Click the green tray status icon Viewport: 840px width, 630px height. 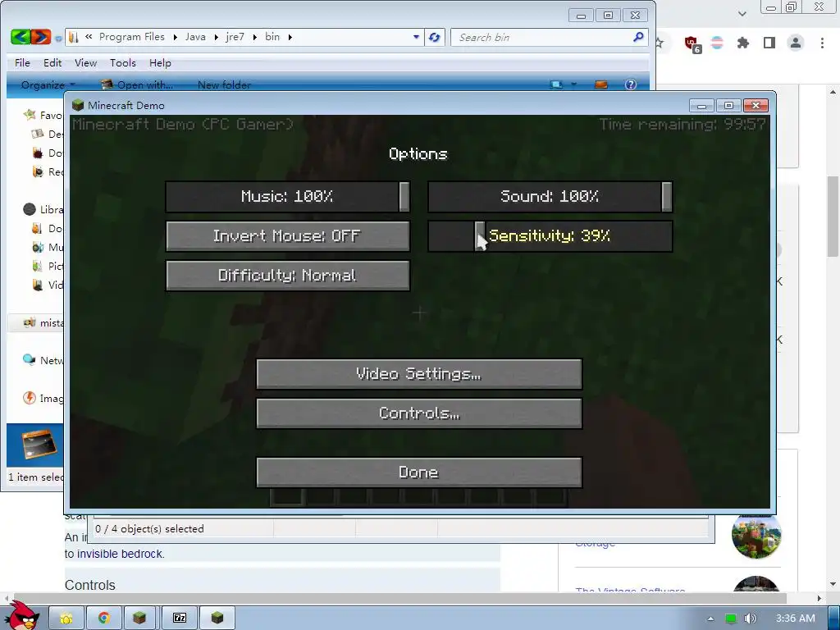731,619
